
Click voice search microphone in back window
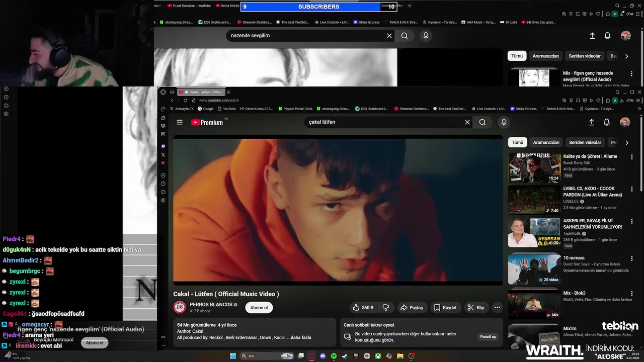(x=426, y=36)
